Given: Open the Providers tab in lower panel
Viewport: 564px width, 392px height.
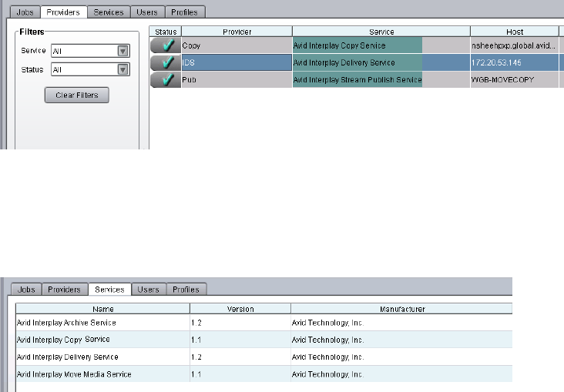Looking at the screenshot, I should click(x=65, y=290).
